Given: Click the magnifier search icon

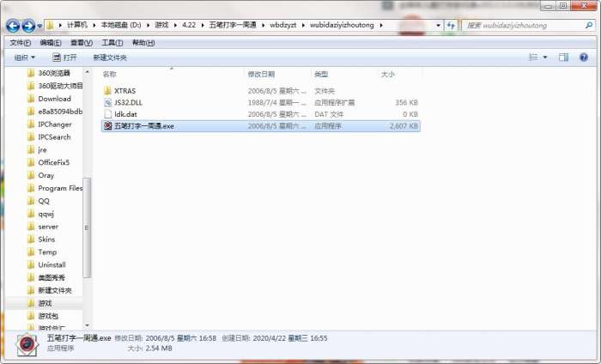Looking at the screenshot, I should tap(589, 25).
